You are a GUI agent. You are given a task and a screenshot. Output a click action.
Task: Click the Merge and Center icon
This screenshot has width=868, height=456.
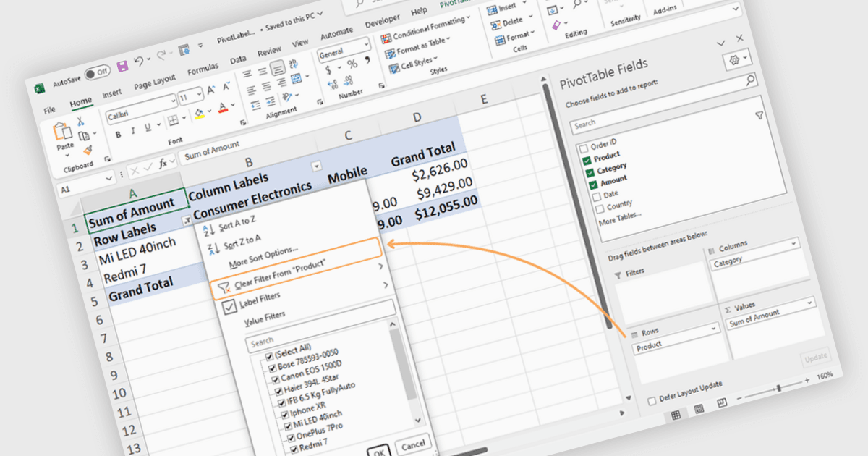click(297, 80)
